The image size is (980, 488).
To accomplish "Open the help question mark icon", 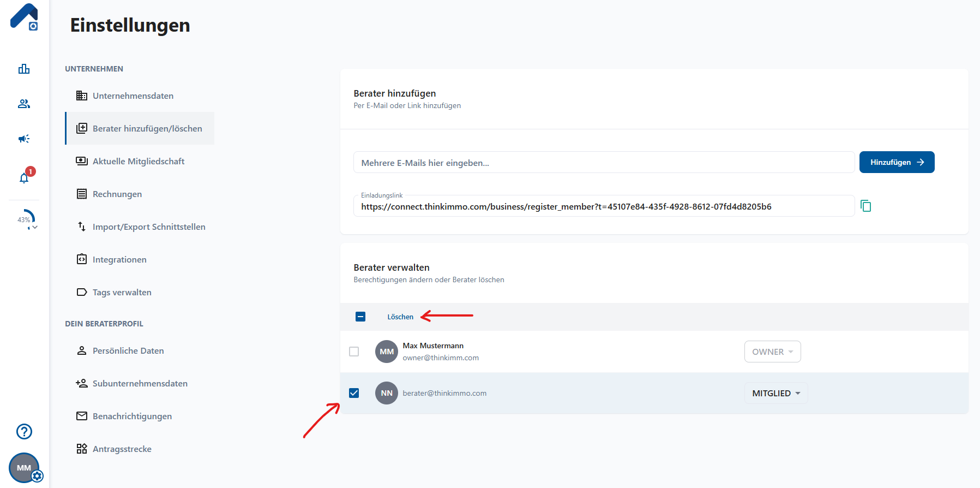I will (x=24, y=431).
